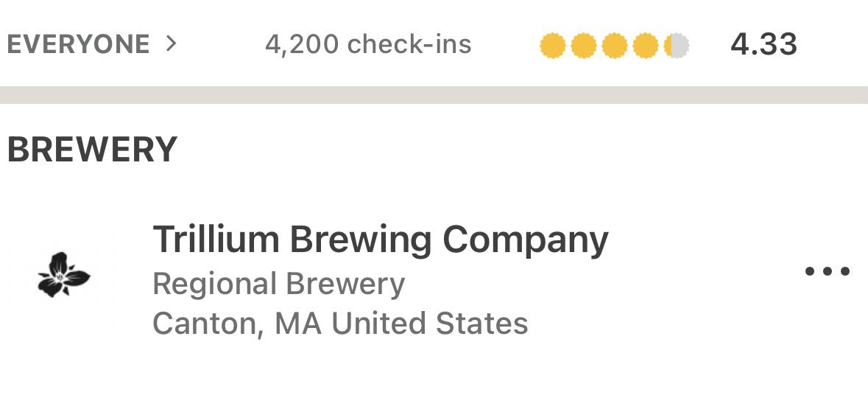The width and height of the screenshot is (868, 398).
Task: Tap the word check-ins
Action: click(409, 45)
